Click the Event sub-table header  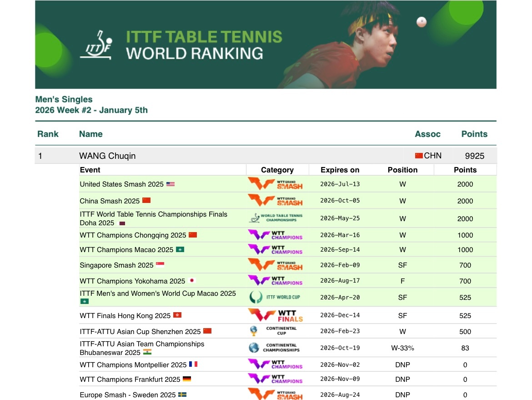[90, 170]
